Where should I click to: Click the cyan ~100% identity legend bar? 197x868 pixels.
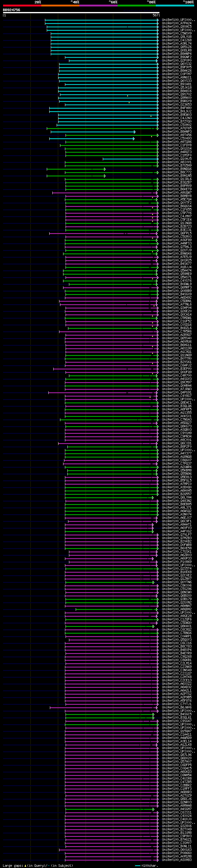pos(175,6)
